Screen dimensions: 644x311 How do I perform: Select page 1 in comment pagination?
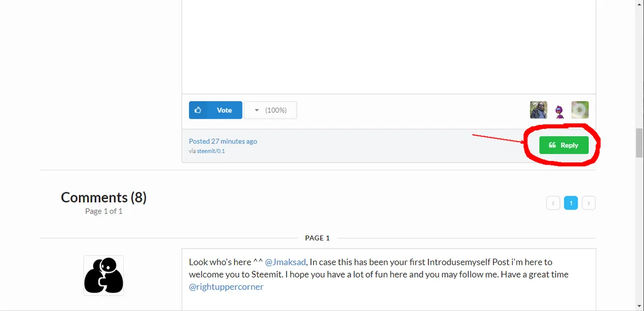pos(571,203)
